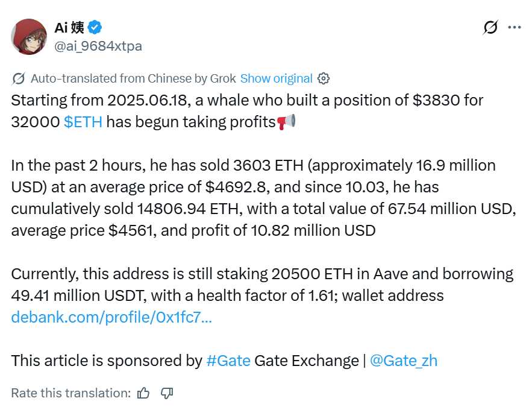Click the paragraph starting 'In the past 2 hours'
532x407 pixels.
pos(262,197)
